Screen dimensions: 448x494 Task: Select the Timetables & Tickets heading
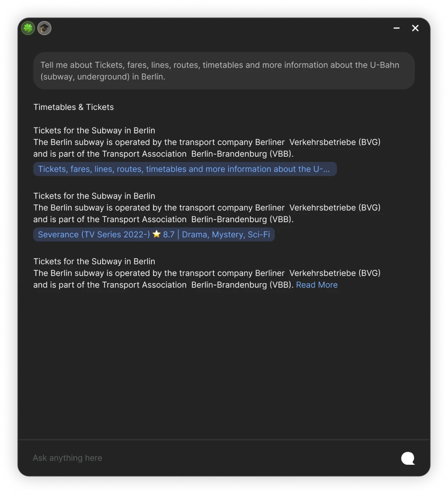point(73,107)
